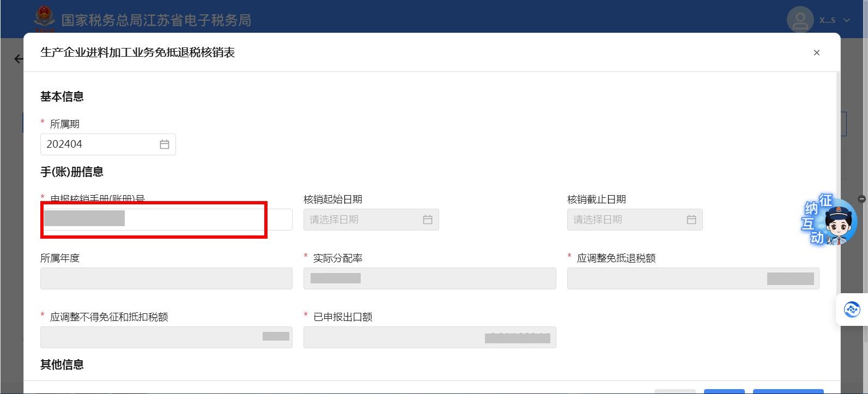Close the 免抵退税核销表 dialog
Screen dimensions: 868x394
click(x=816, y=53)
